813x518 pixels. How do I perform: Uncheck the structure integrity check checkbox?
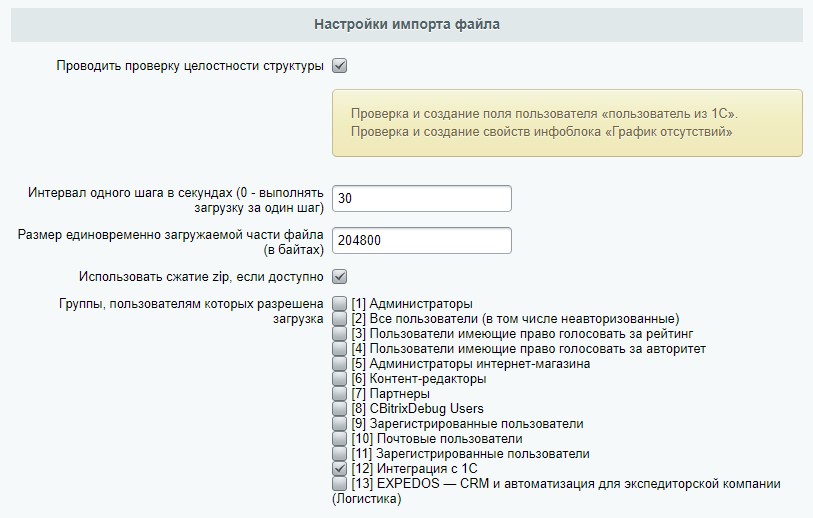(x=340, y=66)
